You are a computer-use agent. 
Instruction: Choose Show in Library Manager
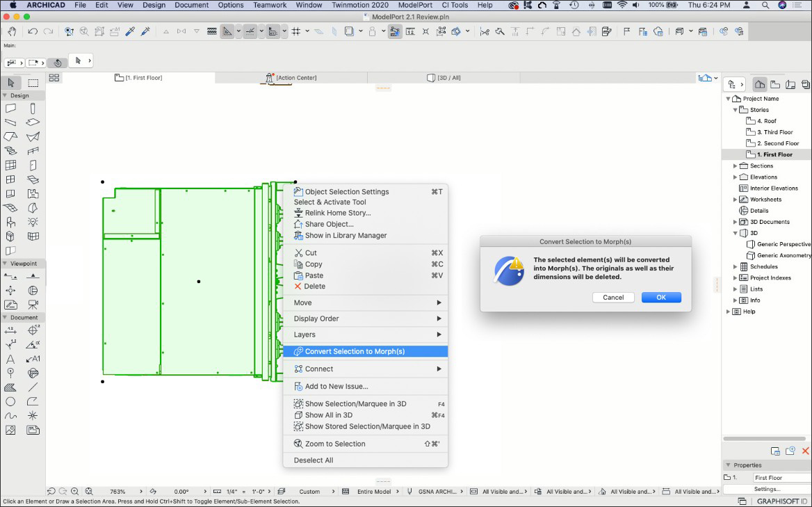[366, 235]
